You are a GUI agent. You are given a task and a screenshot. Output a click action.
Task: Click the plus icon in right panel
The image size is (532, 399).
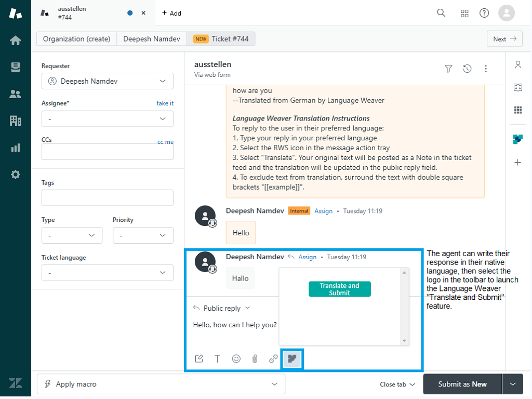(517, 162)
